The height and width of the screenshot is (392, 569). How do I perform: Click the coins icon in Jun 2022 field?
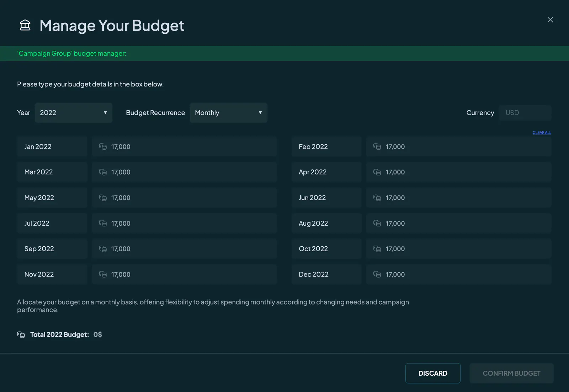pyautogui.click(x=377, y=198)
